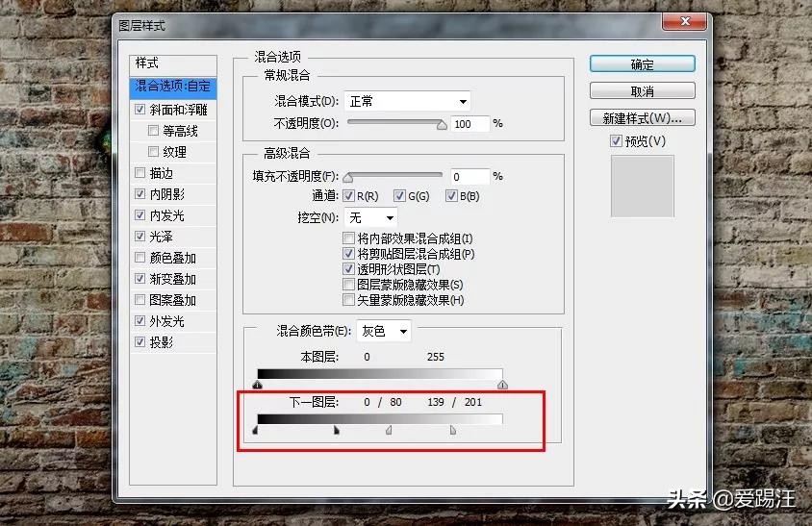Toggle the 内阴影 checkbox

coord(140,194)
